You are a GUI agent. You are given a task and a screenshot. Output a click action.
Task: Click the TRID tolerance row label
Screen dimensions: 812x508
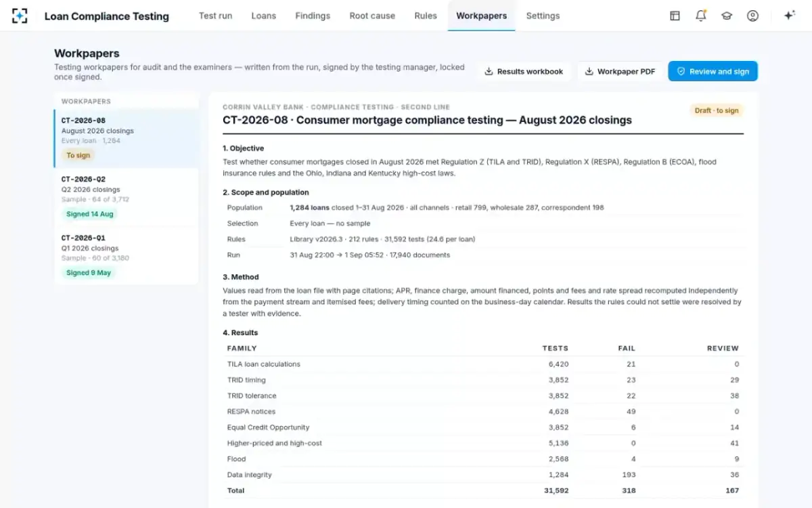pos(252,396)
